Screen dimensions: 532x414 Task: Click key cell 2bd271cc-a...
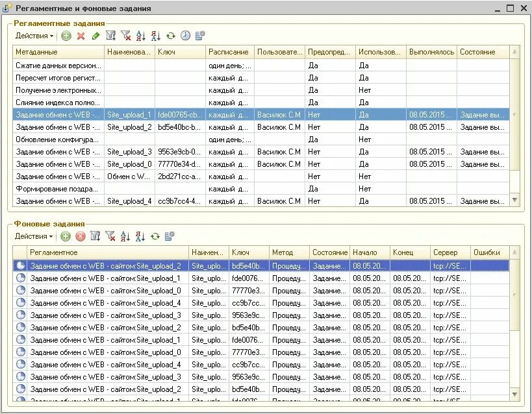(x=180, y=177)
